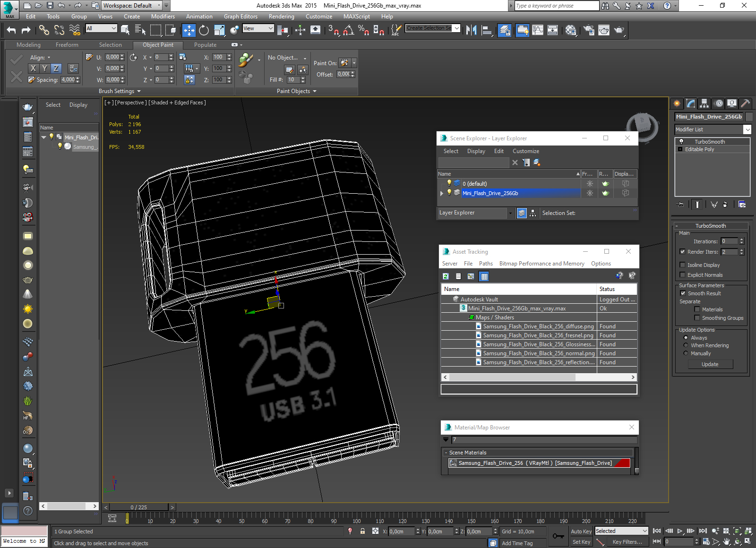Click the Update button in TurboSmooth
This screenshot has height=548, width=756.
point(710,364)
